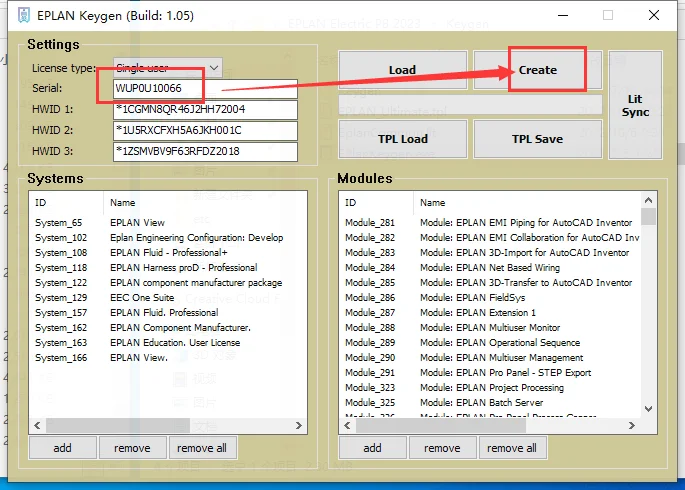This screenshot has width=685, height=490.
Task: Focus the HWID 1 text field
Action: pos(205,109)
